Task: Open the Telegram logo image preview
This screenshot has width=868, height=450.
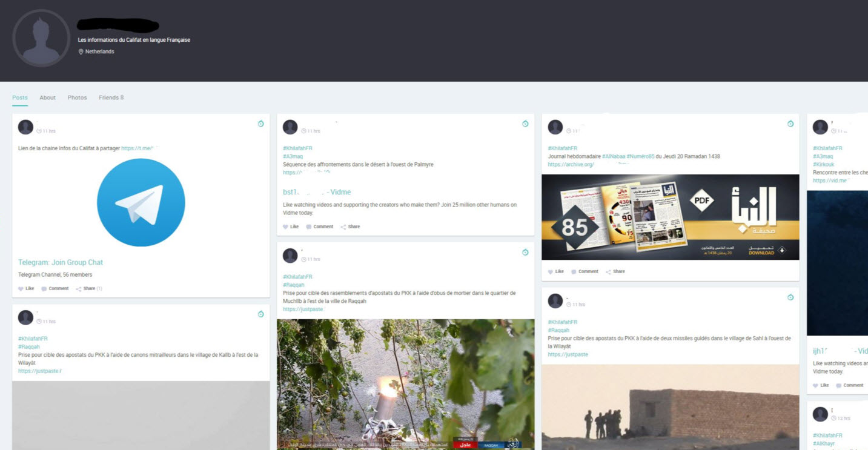Action: (141, 202)
